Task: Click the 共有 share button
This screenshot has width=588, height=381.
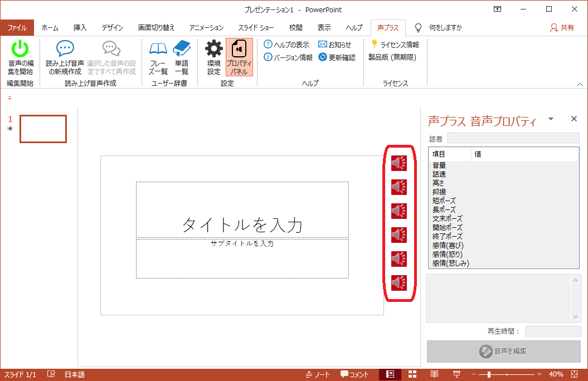Action: 562,28
